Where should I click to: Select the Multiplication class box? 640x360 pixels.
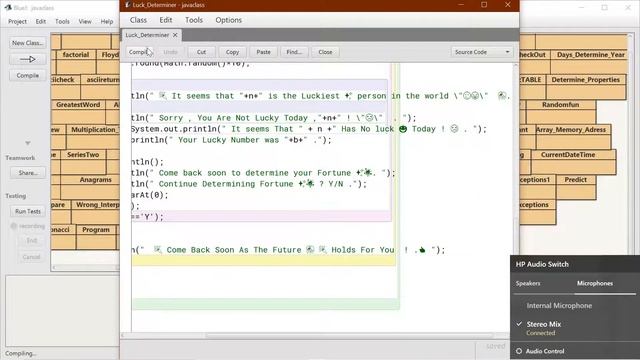click(93, 137)
